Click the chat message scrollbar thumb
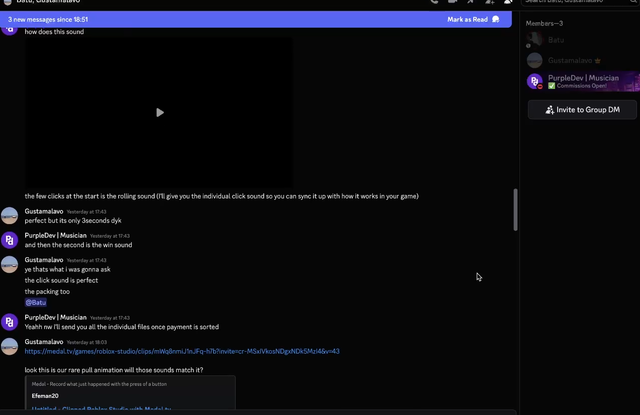640x415 pixels. [516, 210]
